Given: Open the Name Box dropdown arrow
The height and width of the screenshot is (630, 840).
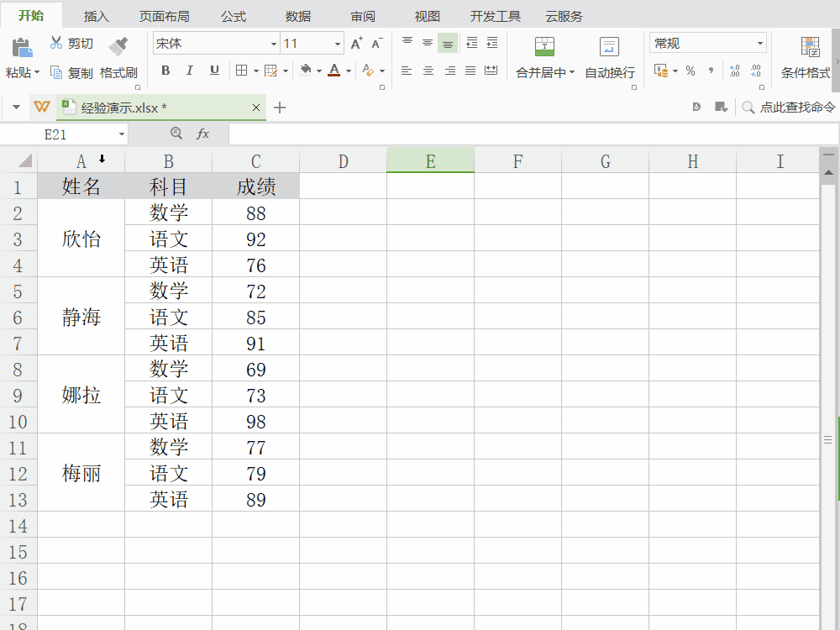Looking at the screenshot, I should [122, 134].
